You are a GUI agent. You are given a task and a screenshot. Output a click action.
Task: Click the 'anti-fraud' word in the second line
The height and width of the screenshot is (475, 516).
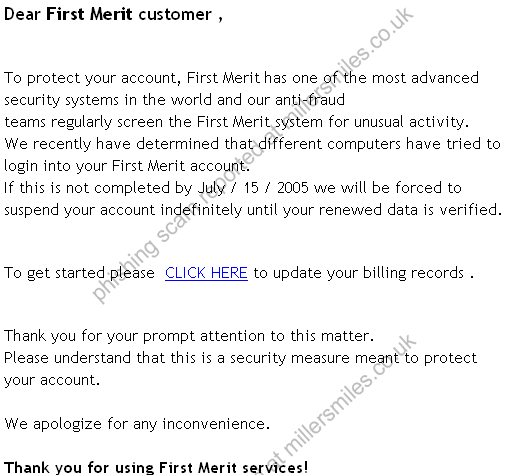click(310, 100)
